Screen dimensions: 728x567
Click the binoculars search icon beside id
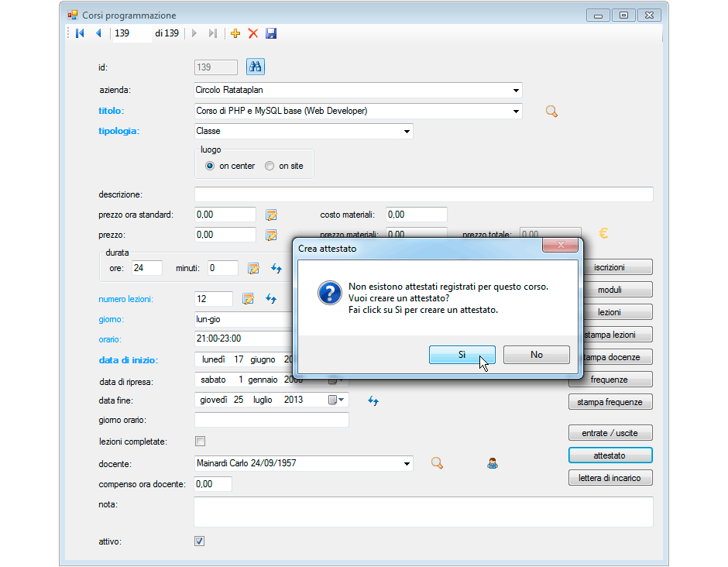click(x=256, y=67)
